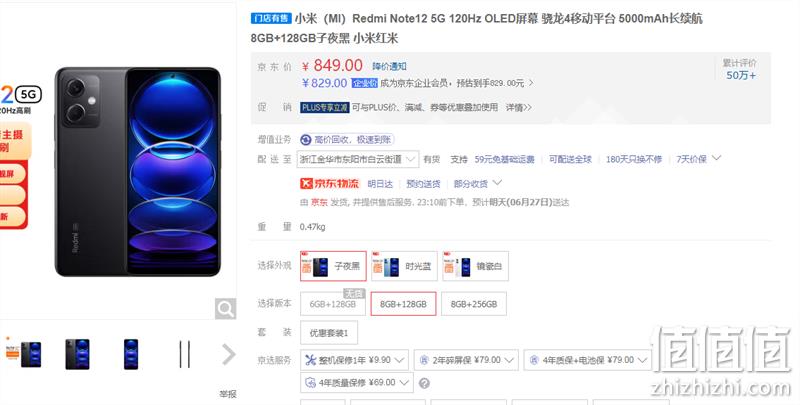The height and width of the screenshot is (405, 800).
Task: Click the 企业价 badge
Action: click(x=365, y=83)
